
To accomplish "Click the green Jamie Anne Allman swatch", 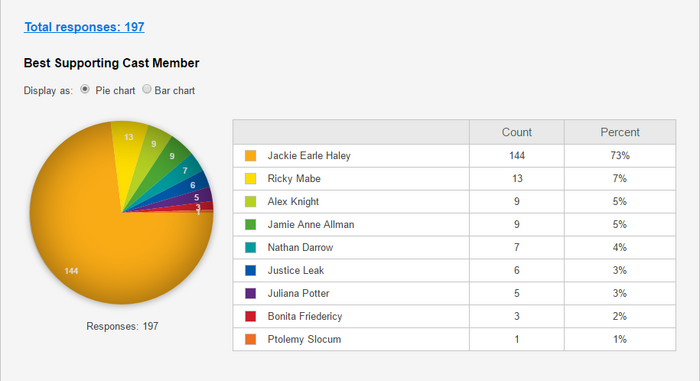I will click(250, 224).
